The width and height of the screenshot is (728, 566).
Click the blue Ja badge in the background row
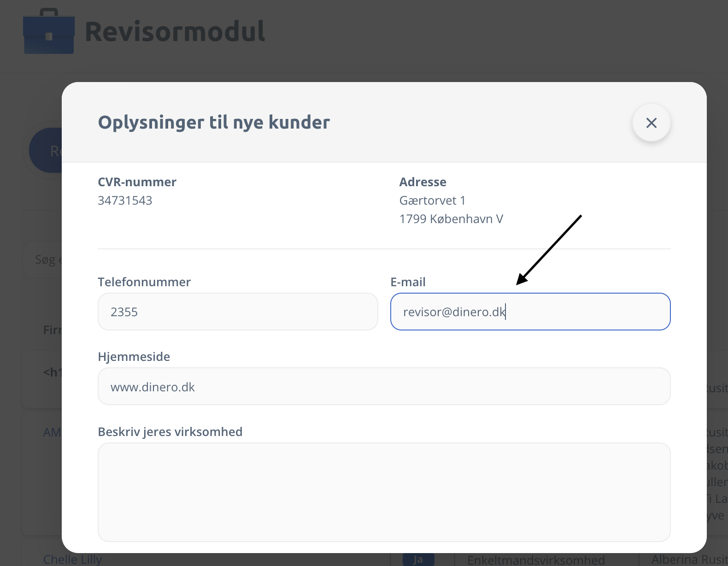click(x=418, y=560)
